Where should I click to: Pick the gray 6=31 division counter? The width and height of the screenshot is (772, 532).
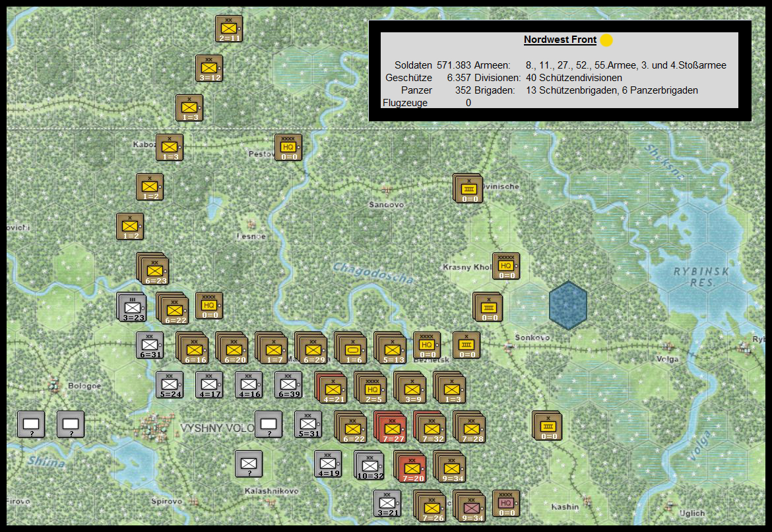150,345
